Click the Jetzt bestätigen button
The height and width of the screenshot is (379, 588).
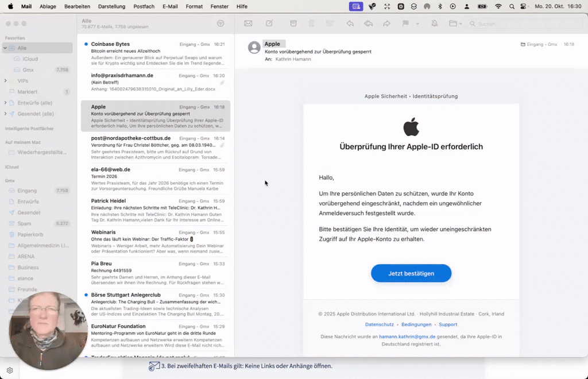(411, 273)
